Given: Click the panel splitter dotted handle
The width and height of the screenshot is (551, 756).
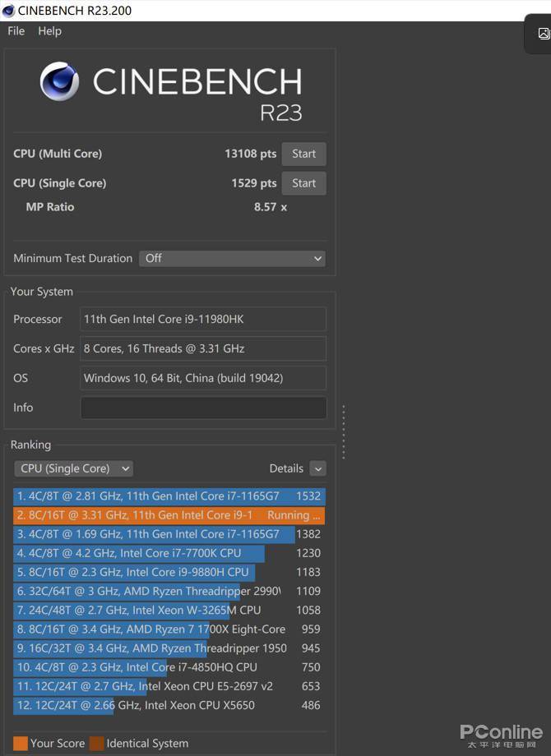Looking at the screenshot, I should pos(344,432).
